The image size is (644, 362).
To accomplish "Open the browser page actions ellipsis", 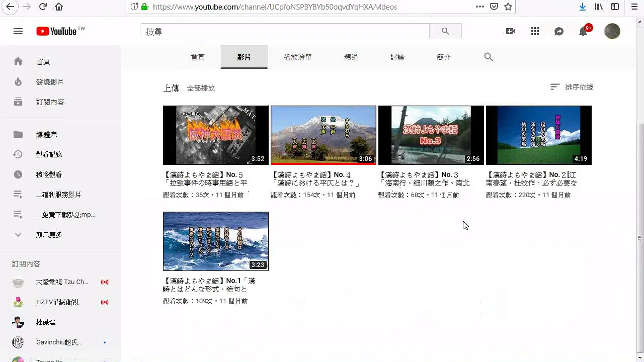I will click(480, 7).
